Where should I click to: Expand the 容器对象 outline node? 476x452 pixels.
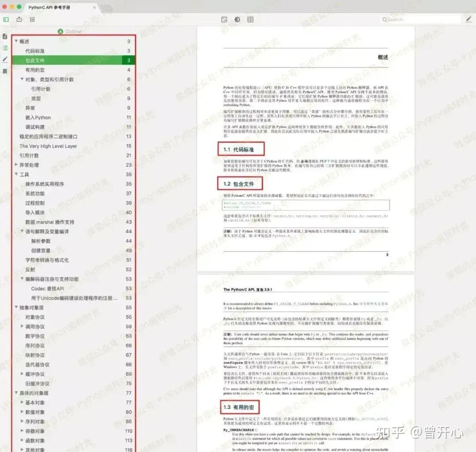click(22, 431)
